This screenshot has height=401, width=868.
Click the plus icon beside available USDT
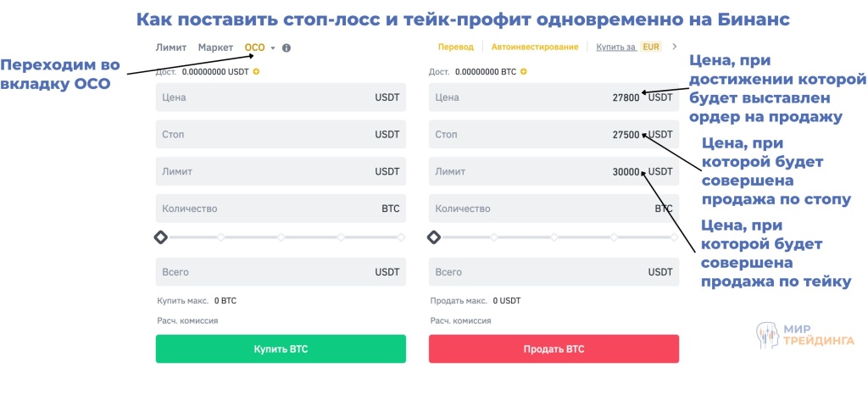click(x=257, y=72)
